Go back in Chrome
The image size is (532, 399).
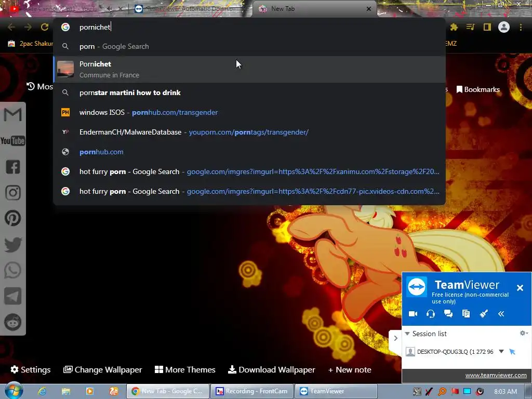tap(11, 27)
